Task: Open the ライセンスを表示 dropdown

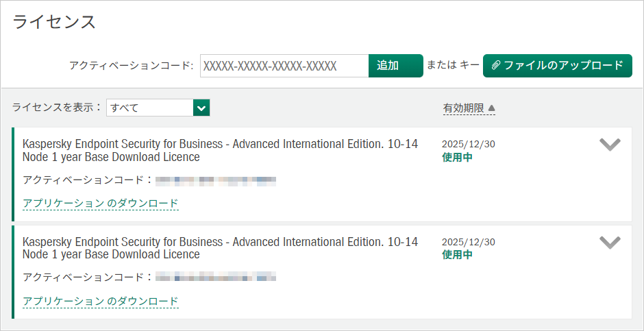Action: pos(158,108)
